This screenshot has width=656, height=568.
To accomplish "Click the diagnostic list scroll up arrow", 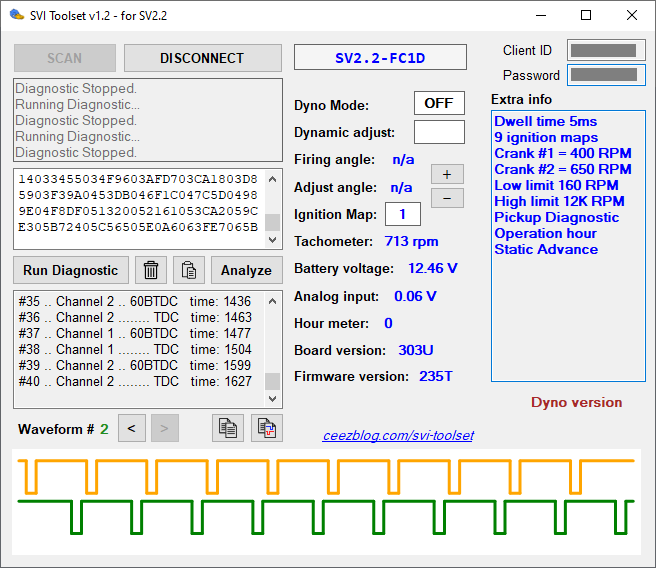I will click(x=273, y=301).
